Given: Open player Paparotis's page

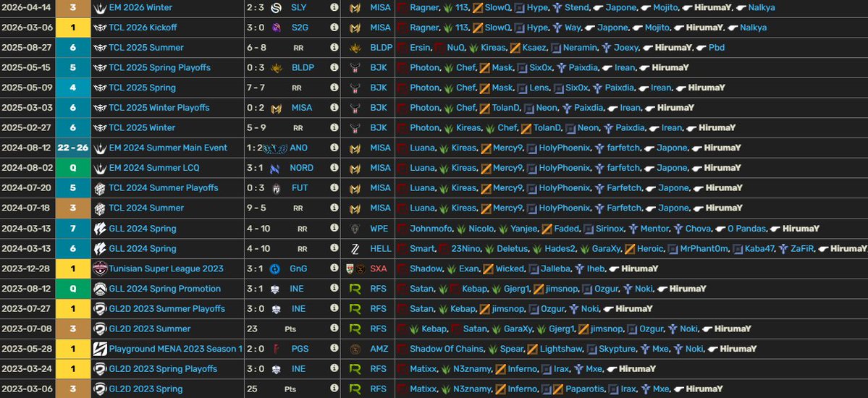Looking at the screenshot, I should 584,389.
